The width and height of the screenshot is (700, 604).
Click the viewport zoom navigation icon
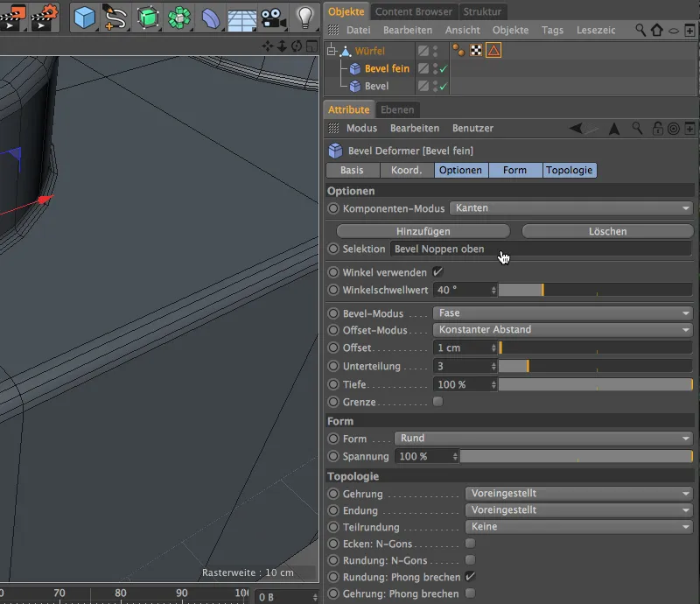282,46
